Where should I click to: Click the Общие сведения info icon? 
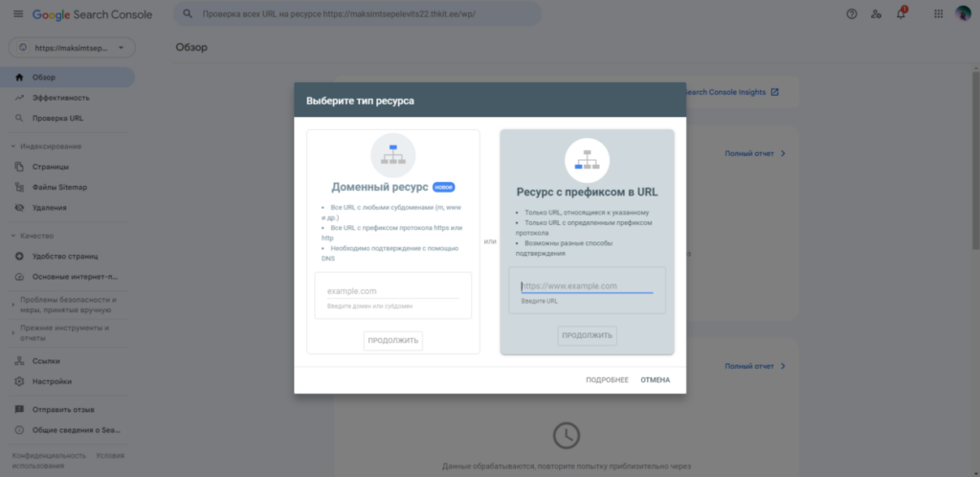[19, 430]
